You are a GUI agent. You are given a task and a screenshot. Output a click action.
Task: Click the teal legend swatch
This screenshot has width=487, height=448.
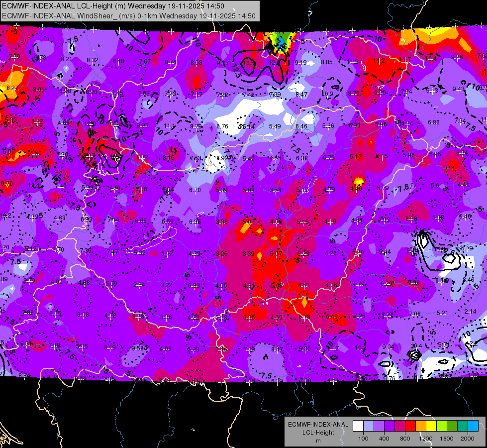[463, 426]
